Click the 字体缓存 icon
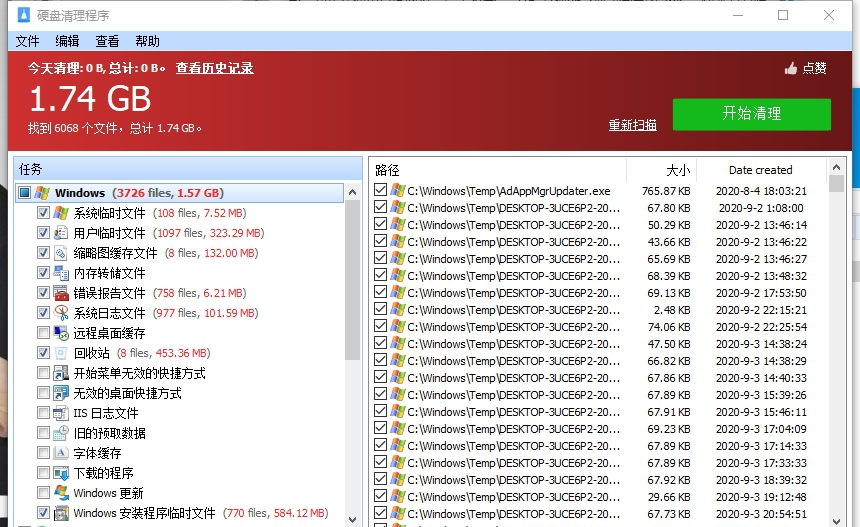The image size is (860, 527). click(x=61, y=453)
